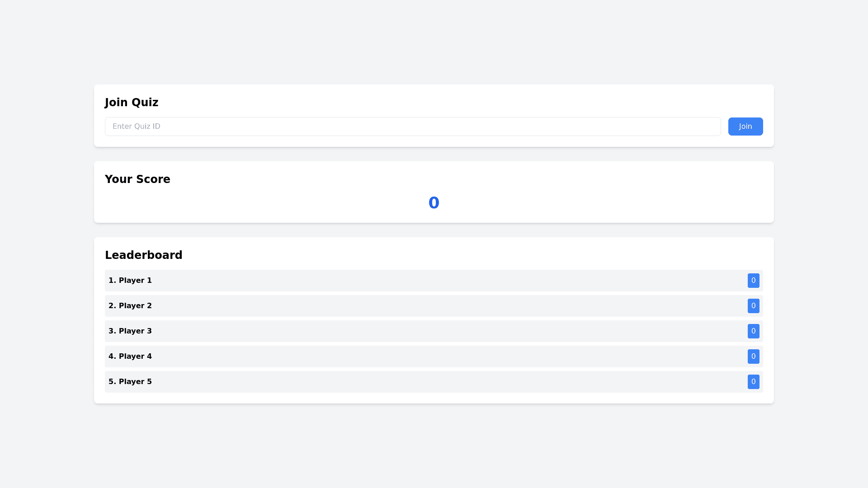The height and width of the screenshot is (488, 868).
Task: Click the Leaderboard heading
Action: click(x=143, y=255)
